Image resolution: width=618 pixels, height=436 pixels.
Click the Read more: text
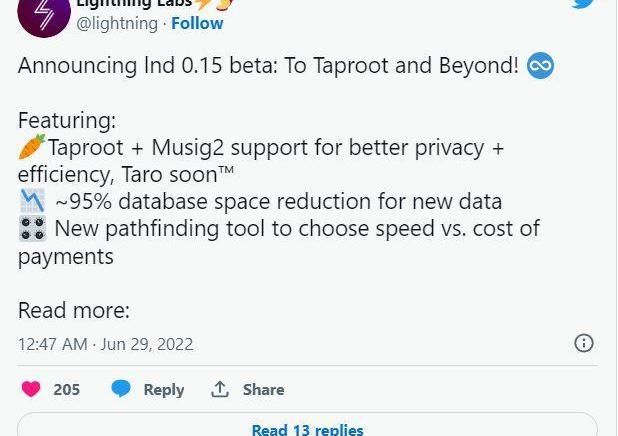click(73, 310)
